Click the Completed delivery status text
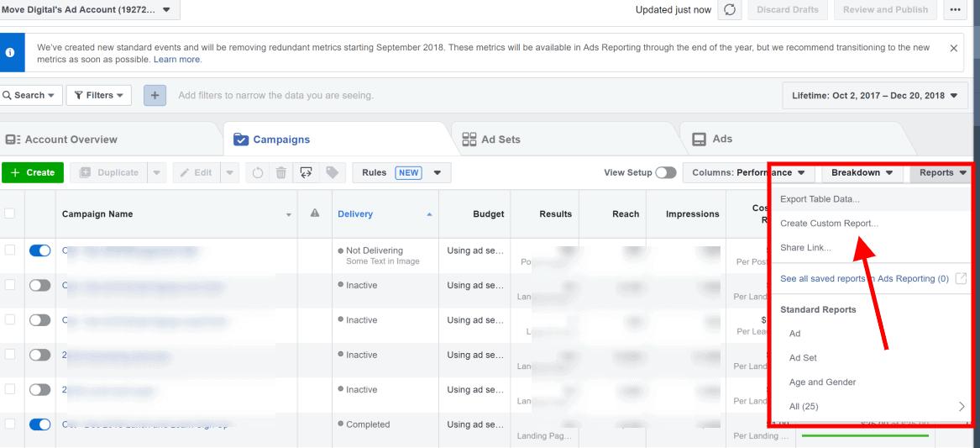Screen dimensions: 980x448 368,424
